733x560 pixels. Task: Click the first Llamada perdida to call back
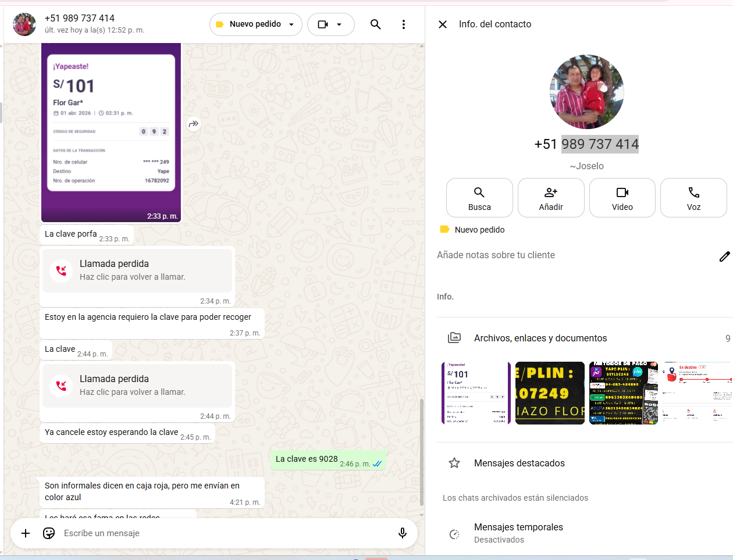(x=137, y=270)
